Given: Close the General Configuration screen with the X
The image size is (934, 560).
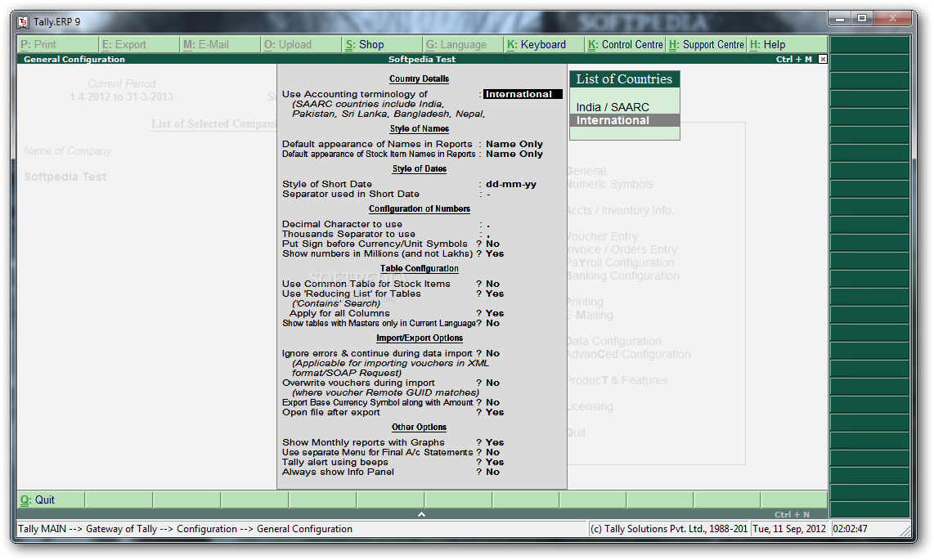Looking at the screenshot, I should click(x=823, y=59).
